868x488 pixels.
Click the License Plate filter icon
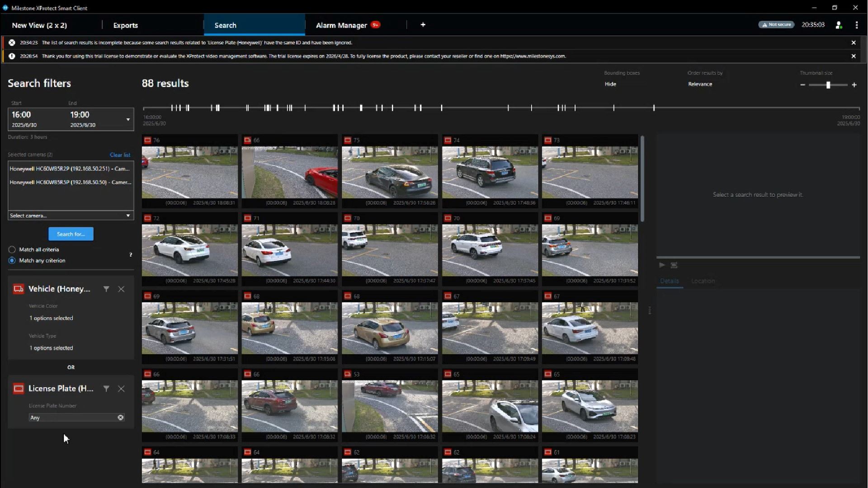pyautogui.click(x=19, y=389)
